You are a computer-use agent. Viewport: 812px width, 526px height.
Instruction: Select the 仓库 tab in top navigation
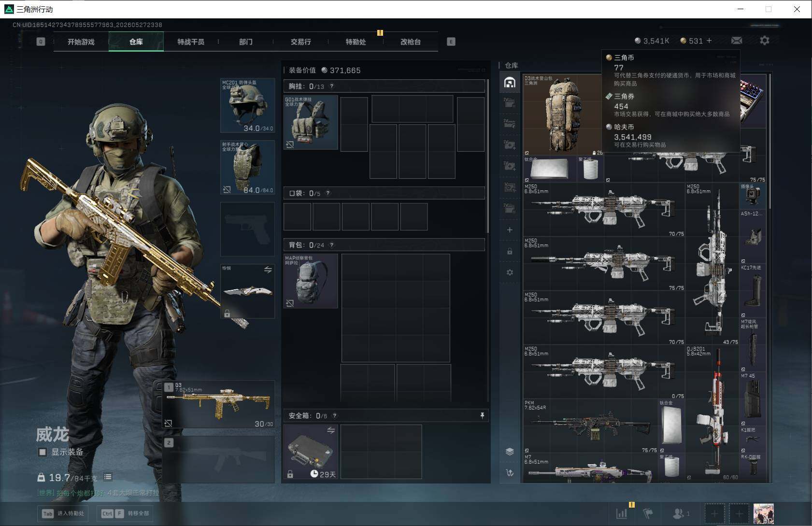(136, 42)
